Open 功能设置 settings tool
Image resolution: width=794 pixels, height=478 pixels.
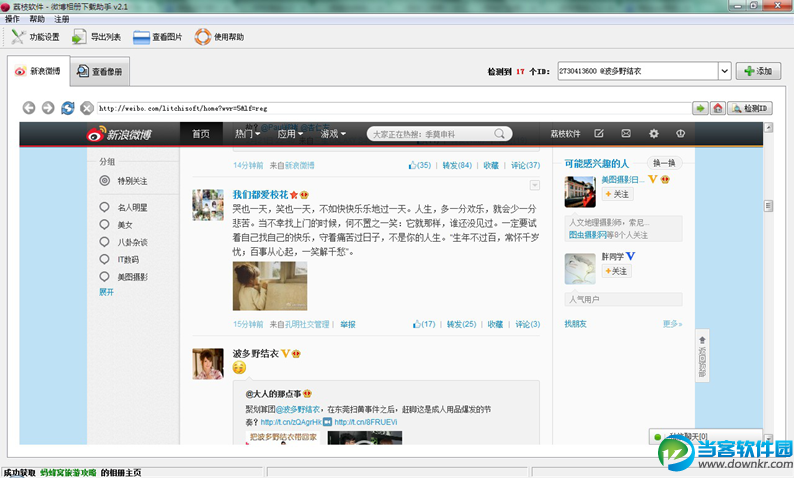35,37
